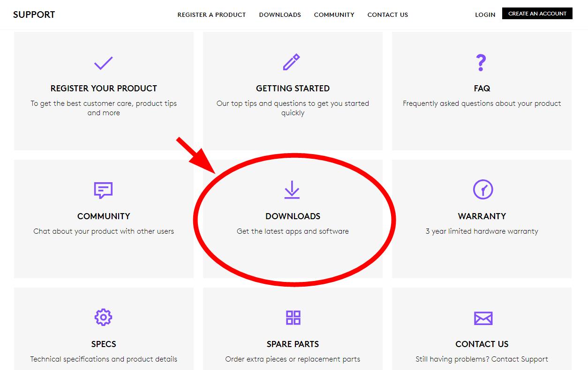Screen dimensions: 588x370
Task: Click the Register Your Product checkmark icon
Action: click(104, 63)
